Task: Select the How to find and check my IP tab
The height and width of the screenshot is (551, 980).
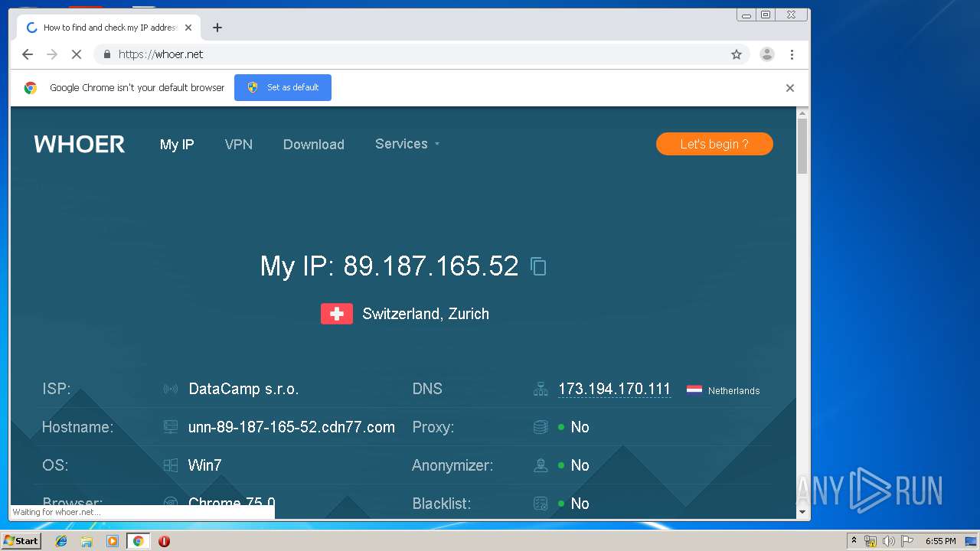Action: point(107,28)
